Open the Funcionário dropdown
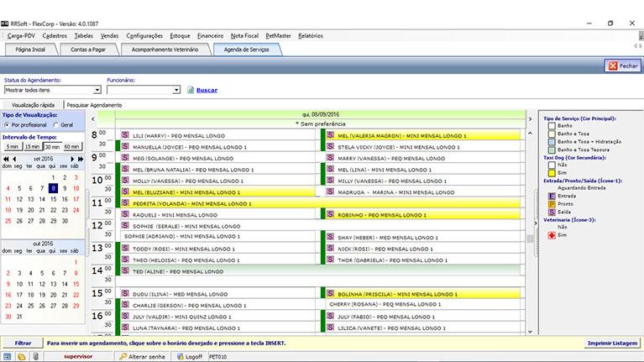Image resolution: width=644 pixels, height=362 pixels. 177,89
